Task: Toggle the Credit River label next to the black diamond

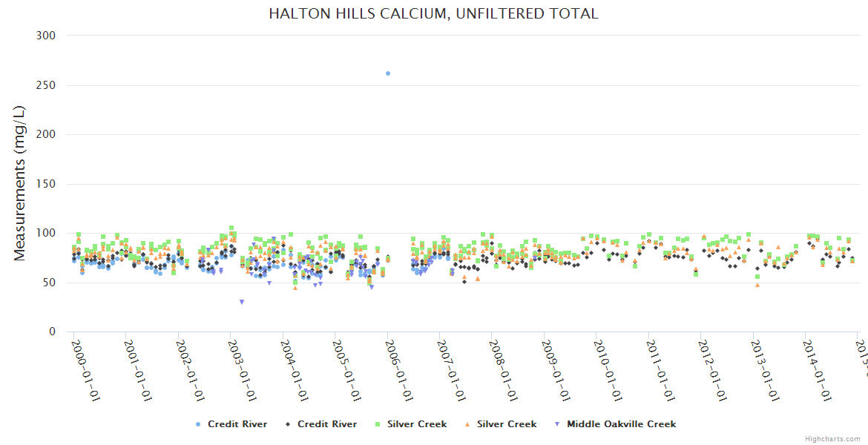Action: (x=327, y=424)
